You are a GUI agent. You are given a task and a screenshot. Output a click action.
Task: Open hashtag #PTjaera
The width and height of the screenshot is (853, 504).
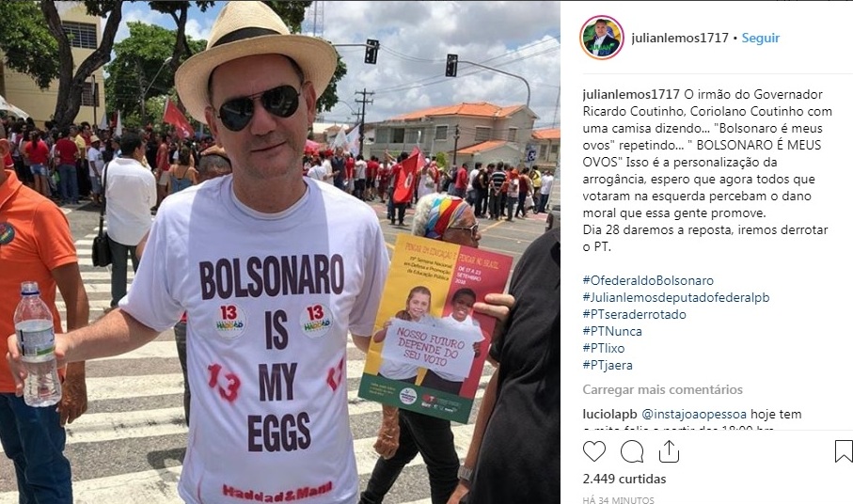pyautogui.click(x=608, y=365)
